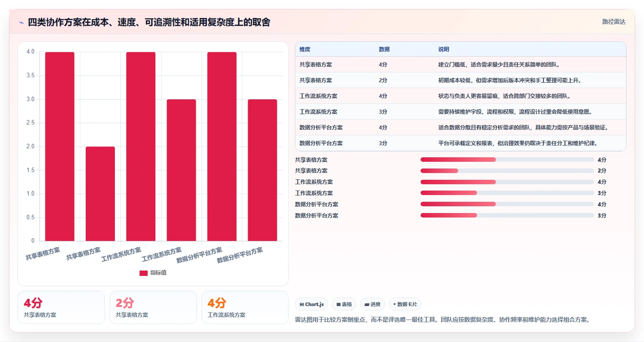Click the y-axis label 3.5

coord(31,76)
